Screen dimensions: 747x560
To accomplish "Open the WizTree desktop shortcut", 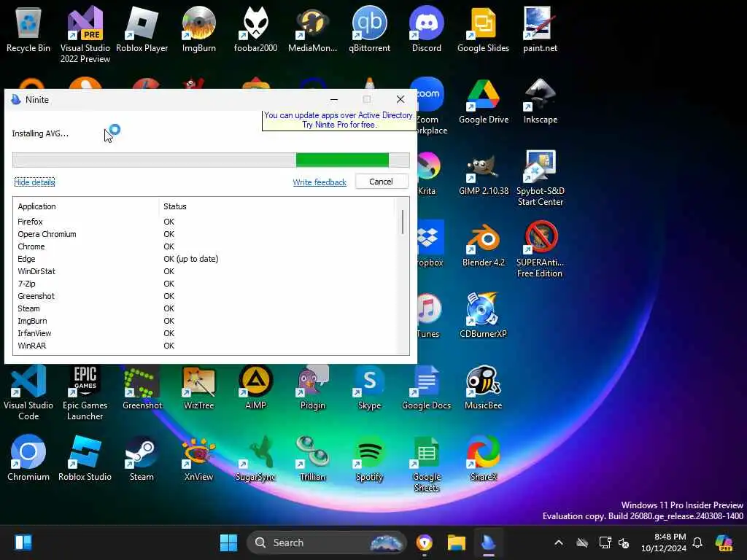I will [x=198, y=387].
